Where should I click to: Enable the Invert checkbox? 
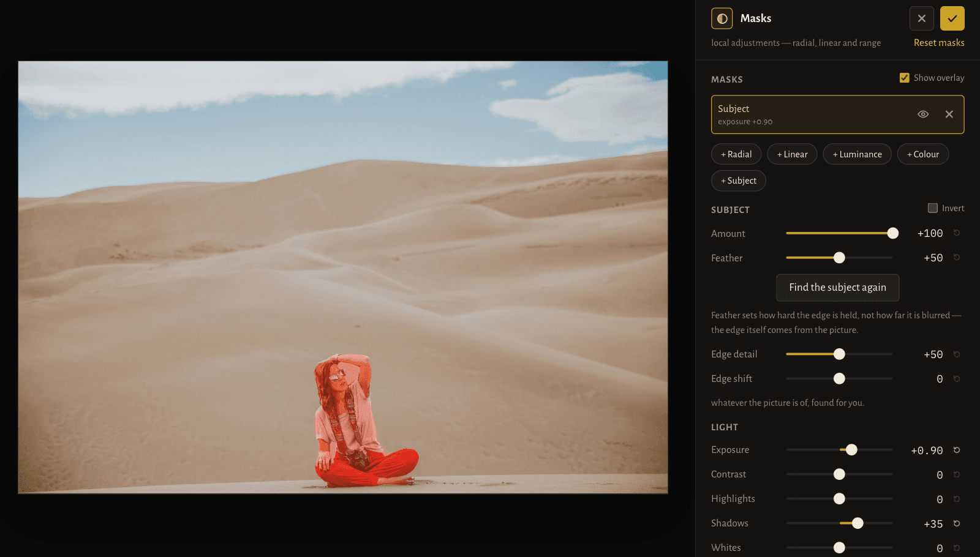click(932, 208)
